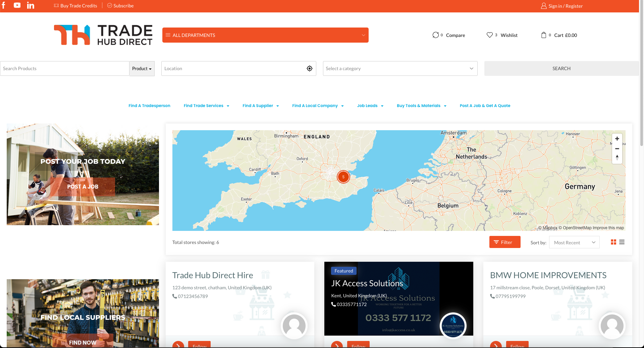Click the Subscribe link
The image size is (644, 348).
(120, 6)
